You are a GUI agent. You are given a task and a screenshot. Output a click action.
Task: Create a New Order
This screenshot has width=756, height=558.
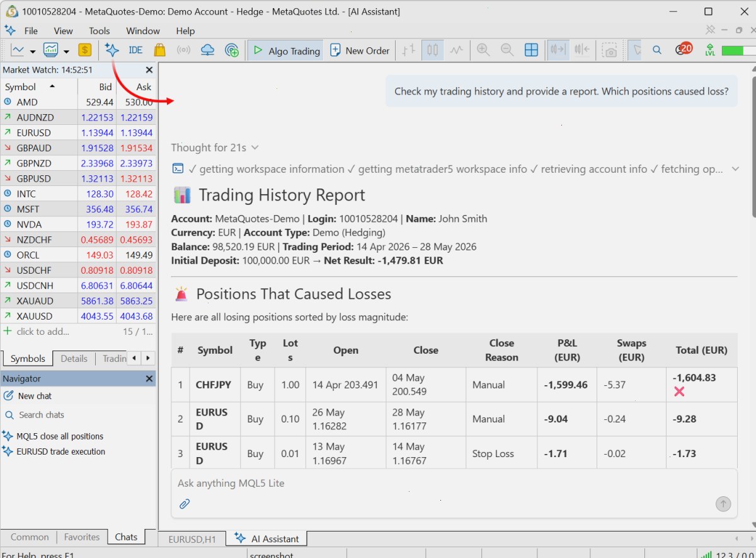click(x=360, y=50)
